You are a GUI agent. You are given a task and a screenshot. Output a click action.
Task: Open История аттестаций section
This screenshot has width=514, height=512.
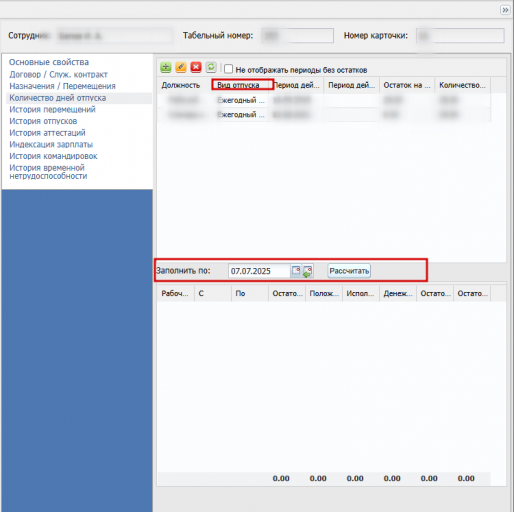[47, 133]
